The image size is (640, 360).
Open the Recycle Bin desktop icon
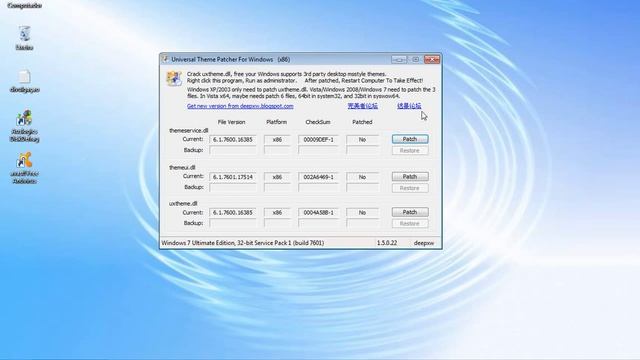[24, 38]
